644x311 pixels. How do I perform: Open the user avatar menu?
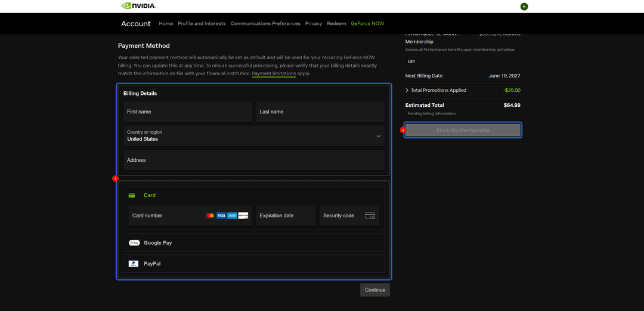(x=524, y=6)
